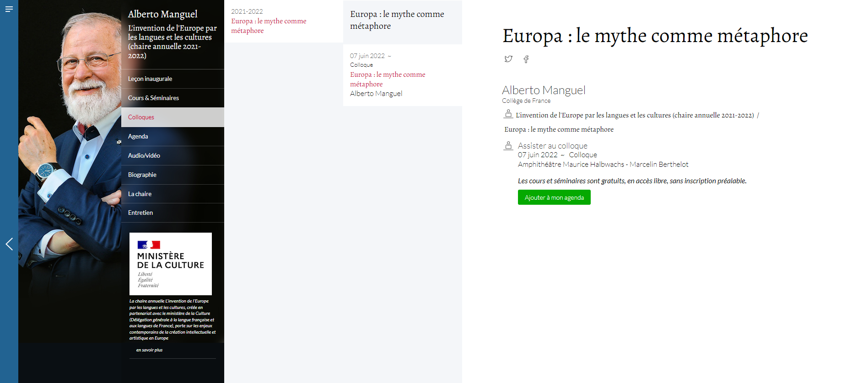Open the Entretien menu item

[x=173, y=213]
